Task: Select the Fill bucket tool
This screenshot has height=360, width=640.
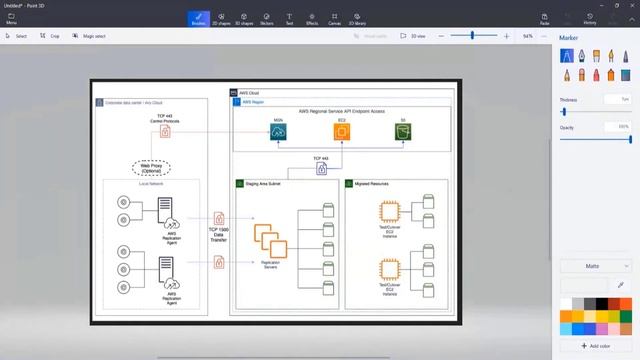Action: (626, 75)
